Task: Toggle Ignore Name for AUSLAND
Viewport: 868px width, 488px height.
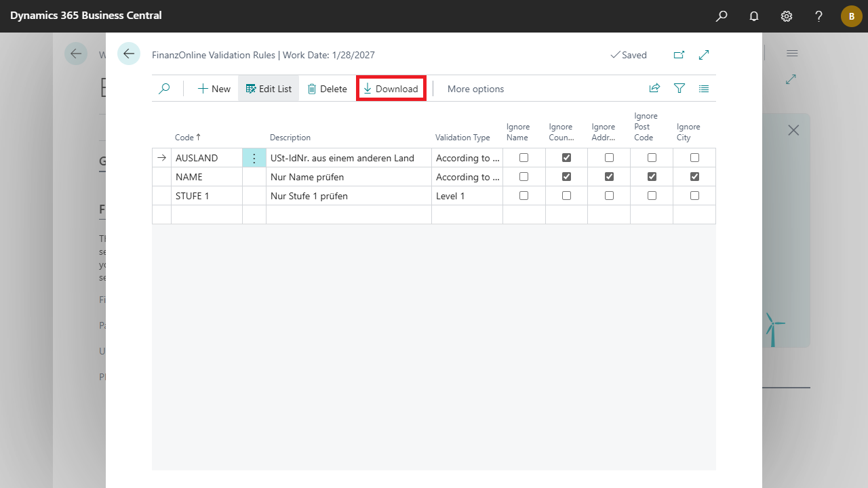Action: coord(524,158)
